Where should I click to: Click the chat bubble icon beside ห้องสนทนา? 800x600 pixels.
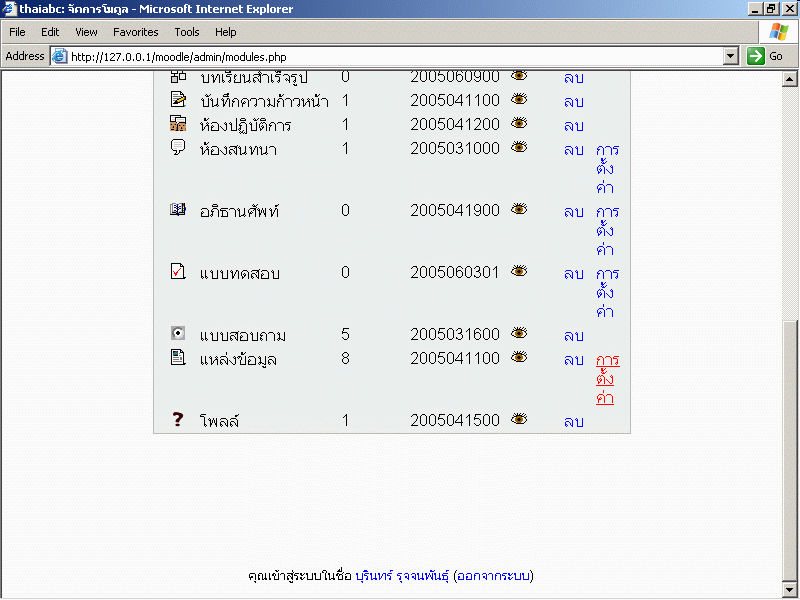click(178, 148)
